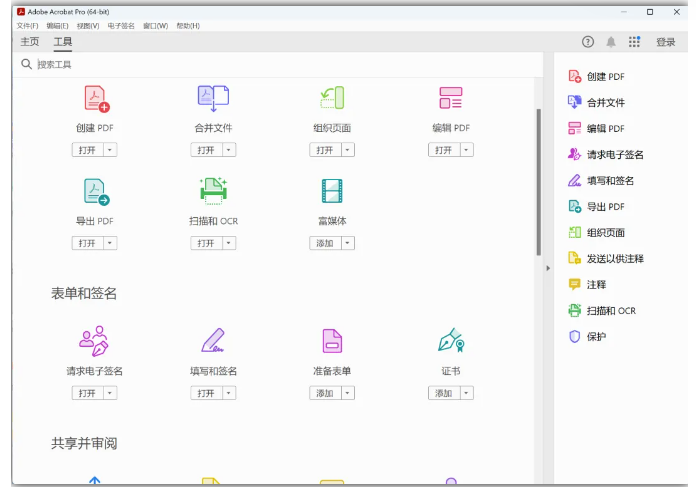The width and height of the screenshot is (696, 487).
Task: Click the tools list vertical scrollbar thumb
Action: pyautogui.click(x=539, y=182)
